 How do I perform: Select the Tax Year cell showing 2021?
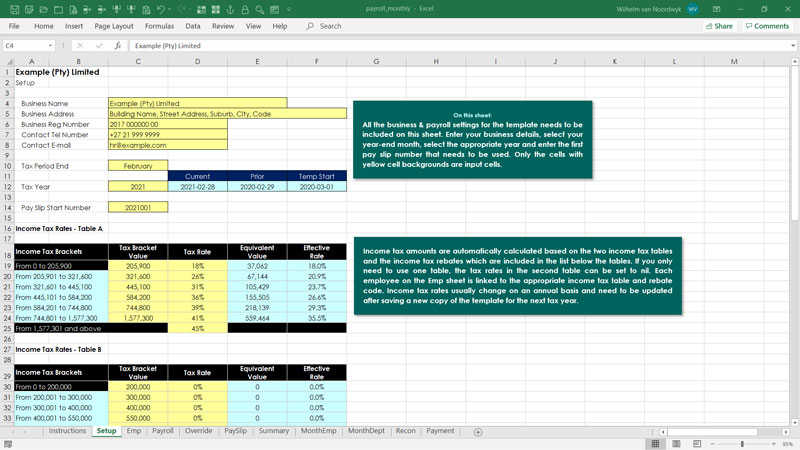pyautogui.click(x=138, y=187)
